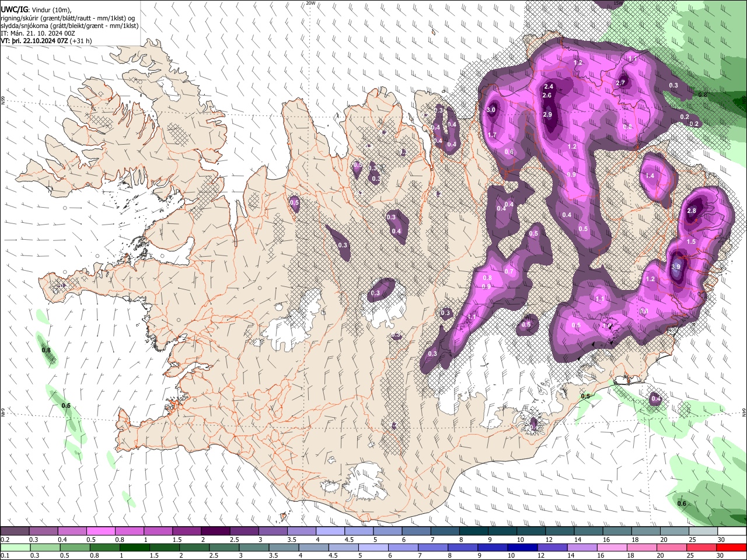The image size is (747, 560).
Task: Click the '2.7' snowfall maximum label
Action: tap(620, 83)
